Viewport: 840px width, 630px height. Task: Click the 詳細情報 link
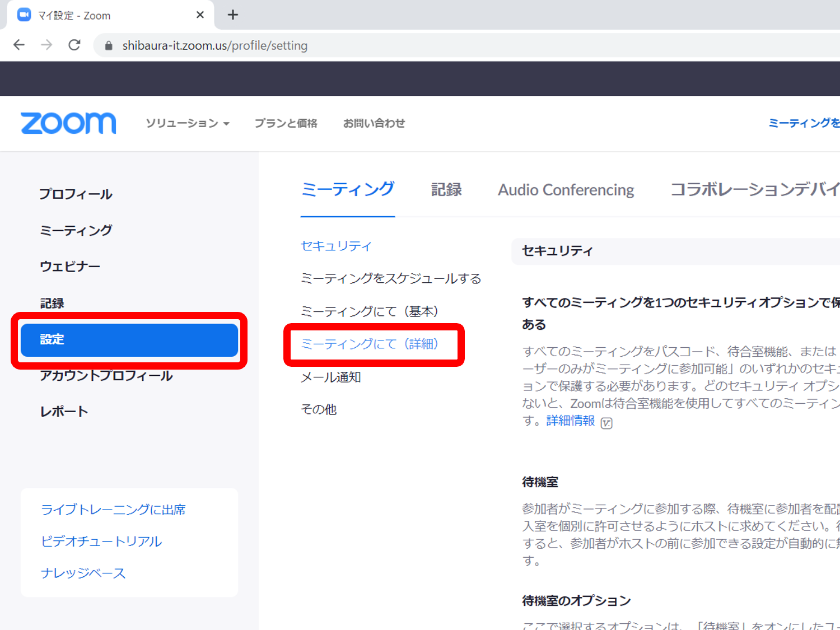point(571,421)
